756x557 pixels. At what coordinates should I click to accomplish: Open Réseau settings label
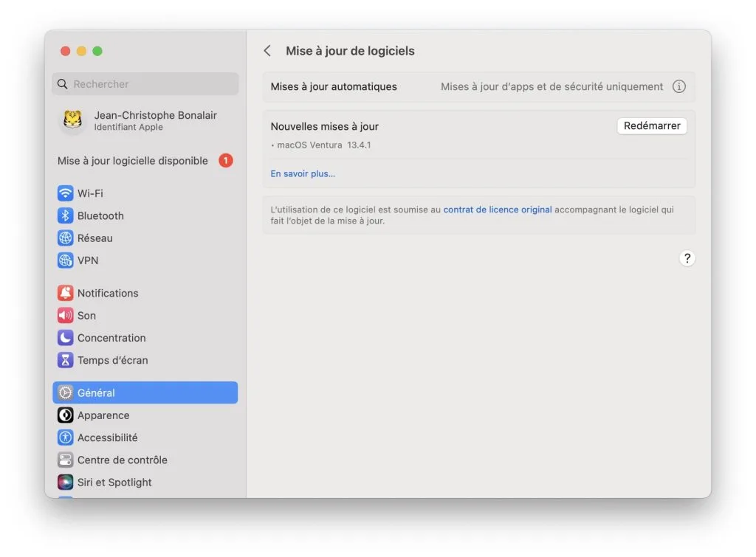pos(95,238)
